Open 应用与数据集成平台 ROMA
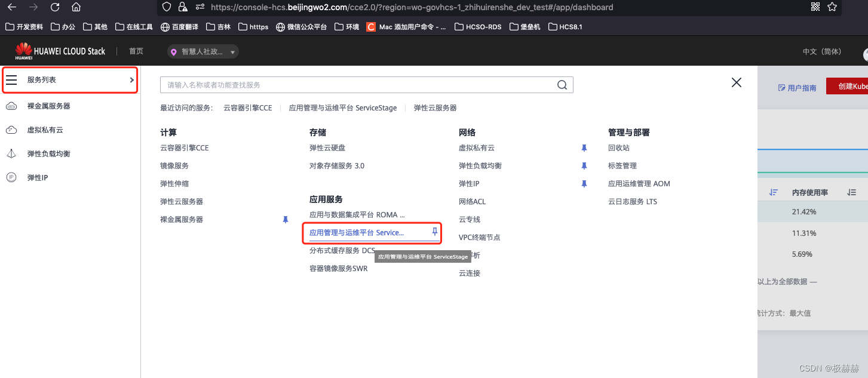The image size is (868, 378). [357, 214]
